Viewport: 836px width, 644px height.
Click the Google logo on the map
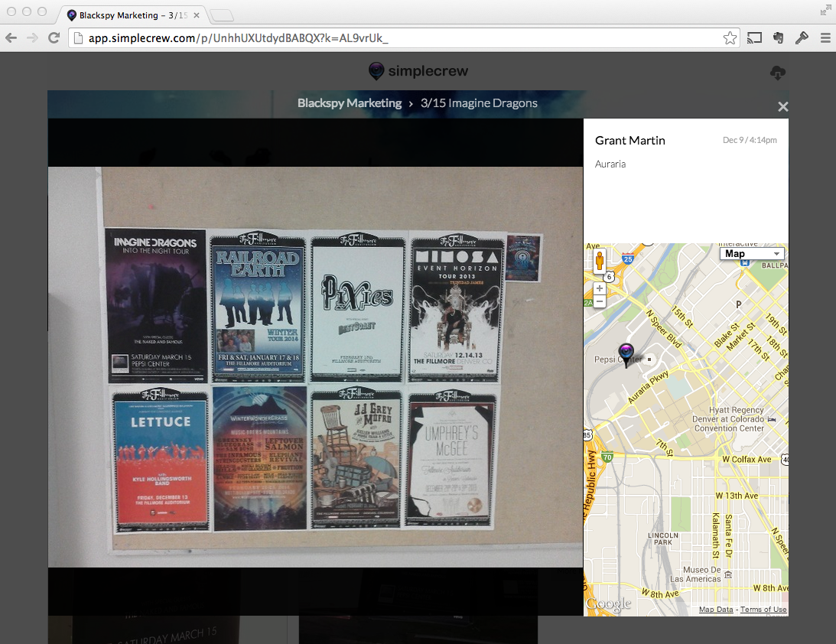[608, 603]
